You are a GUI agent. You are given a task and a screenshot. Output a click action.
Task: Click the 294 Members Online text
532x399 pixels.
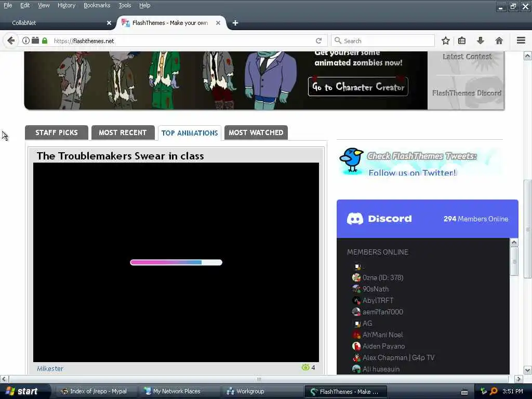(476, 219)
